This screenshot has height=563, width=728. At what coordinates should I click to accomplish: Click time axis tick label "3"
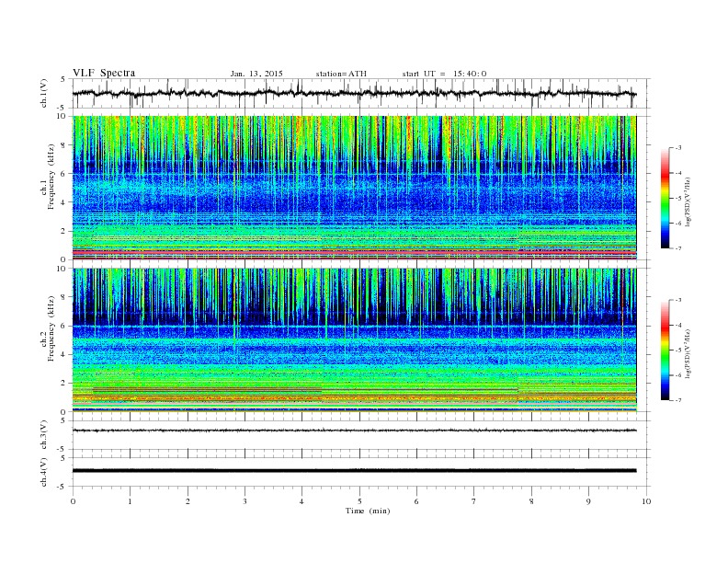[x=245, y=501]
